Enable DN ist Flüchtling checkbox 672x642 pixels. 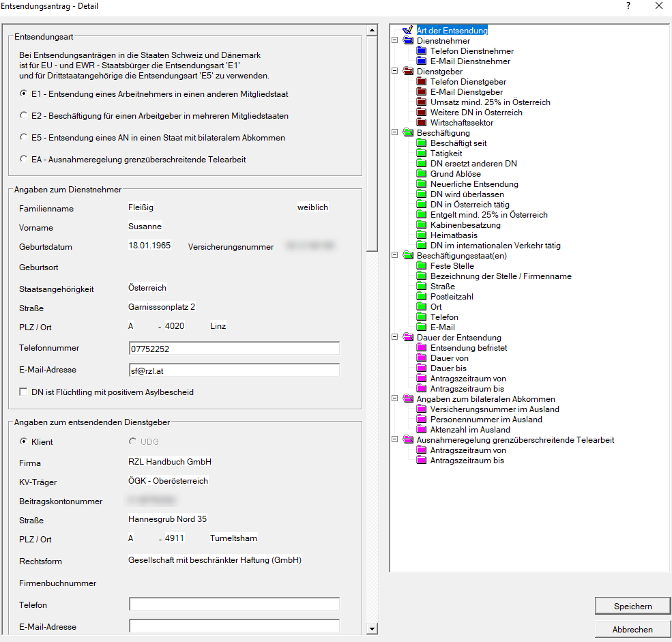pos(24,392)
